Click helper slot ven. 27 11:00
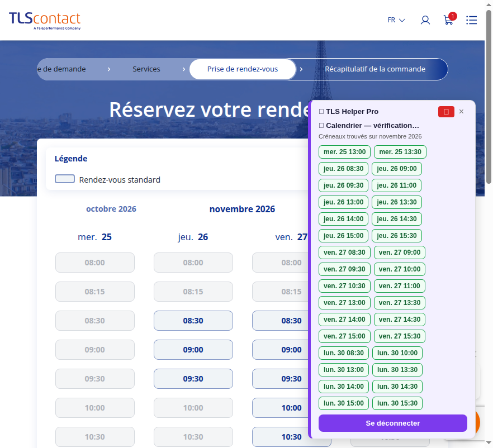 click(399, 286)
